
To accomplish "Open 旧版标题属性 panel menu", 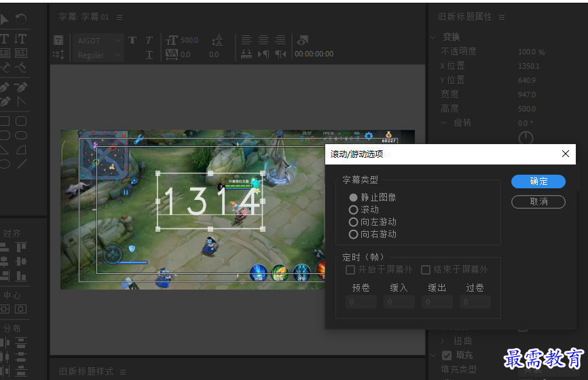I will tap(502, 17).
